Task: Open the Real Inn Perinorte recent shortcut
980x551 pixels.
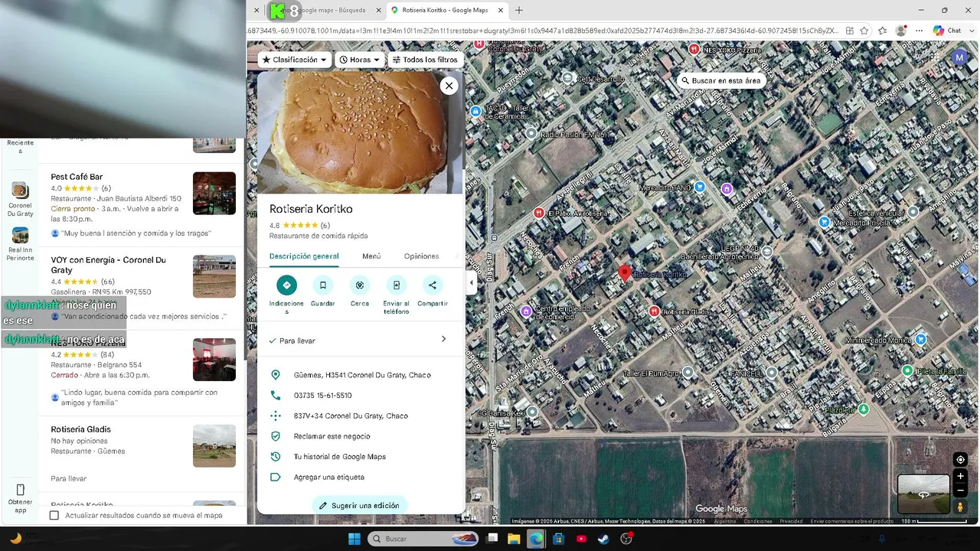Action: coord(21,244)
